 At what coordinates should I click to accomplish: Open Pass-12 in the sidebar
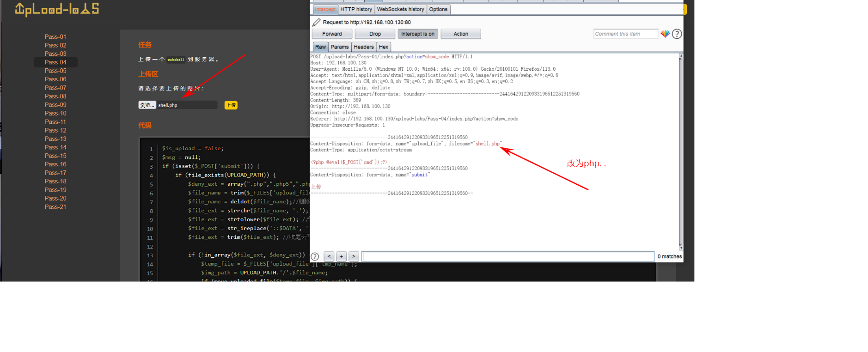click(x=55, y=130)
